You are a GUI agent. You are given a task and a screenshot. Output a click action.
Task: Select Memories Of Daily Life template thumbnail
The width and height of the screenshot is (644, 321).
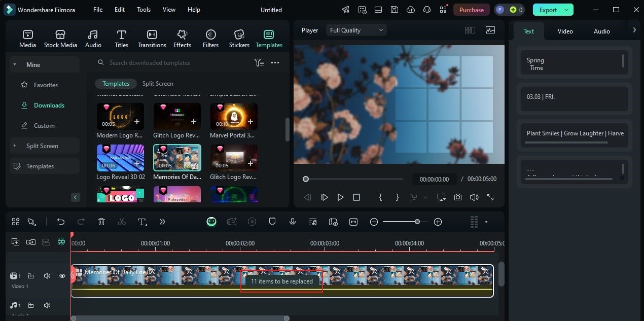177,158
